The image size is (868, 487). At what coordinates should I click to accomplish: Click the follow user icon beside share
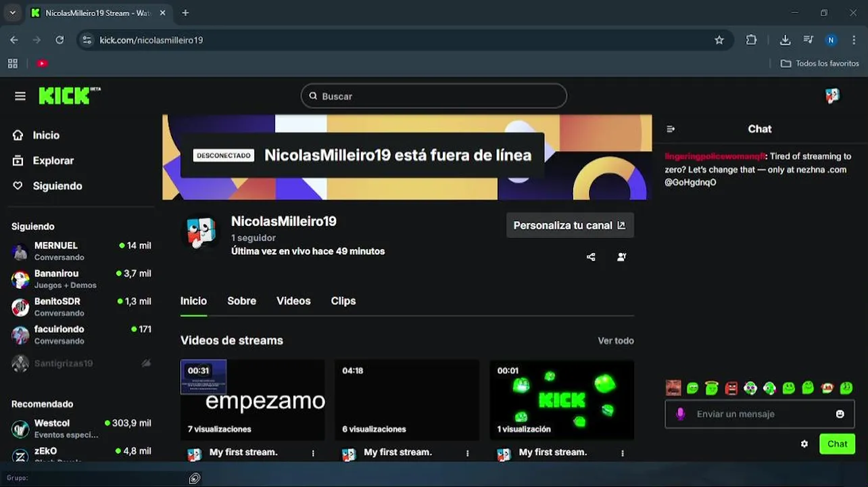pyautogui.click(x=621, y=257)
